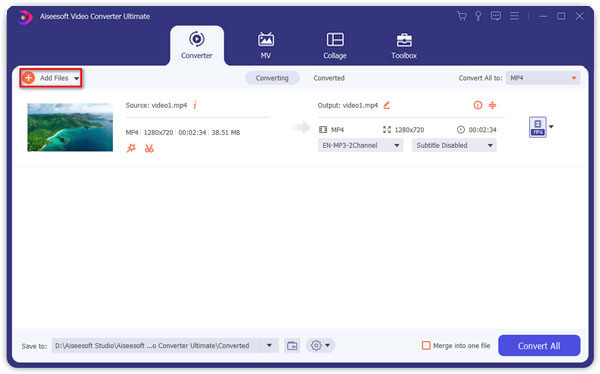Maximize the Aiseesoft window
The image size is (600, 374).
pos(561,16)
